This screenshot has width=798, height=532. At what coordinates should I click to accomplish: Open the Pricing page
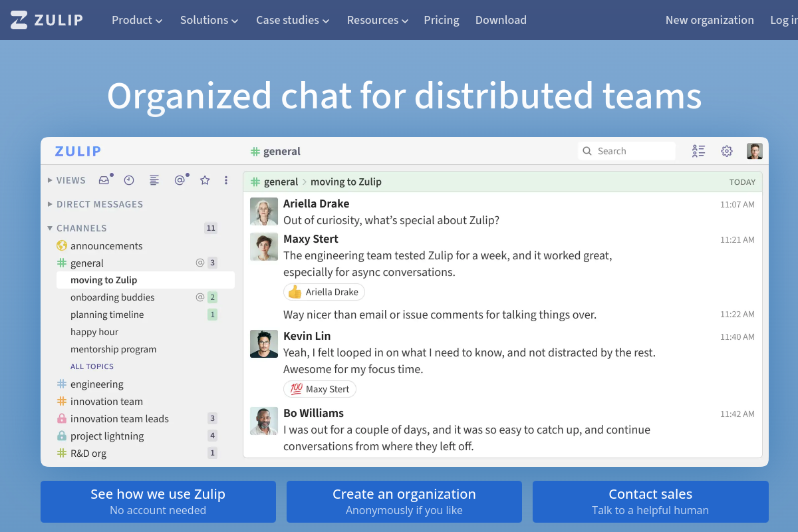[442, 20]
